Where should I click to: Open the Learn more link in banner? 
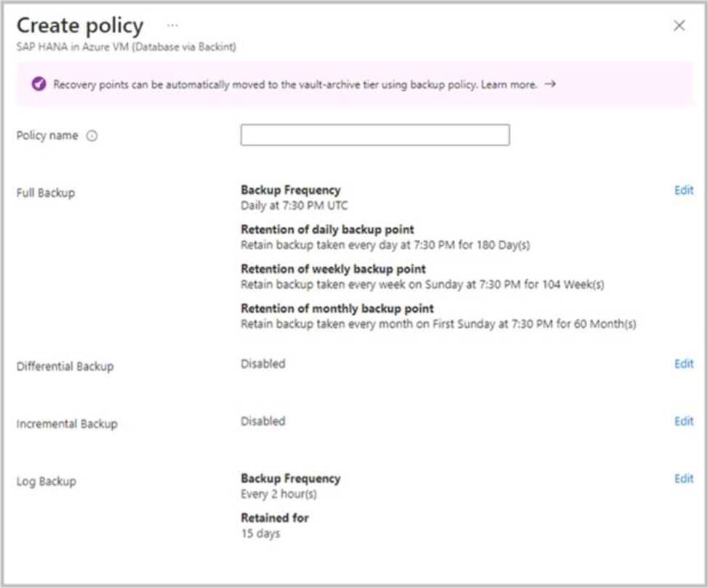click(x=509, y=84)
